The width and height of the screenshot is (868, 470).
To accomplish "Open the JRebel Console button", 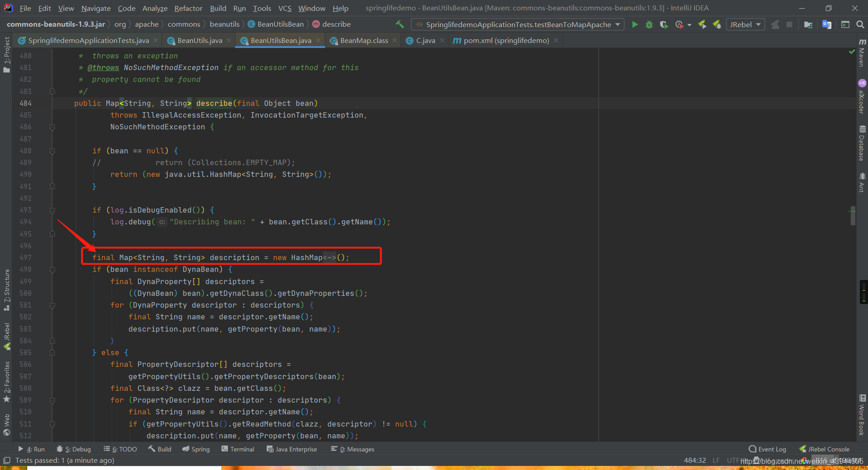I will click(x=824, y=449).
